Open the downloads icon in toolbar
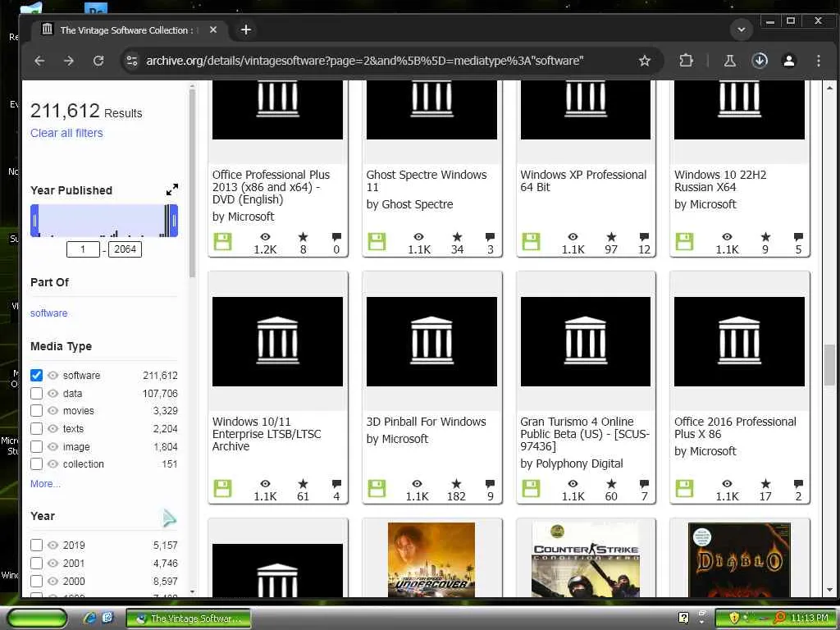840x630 pixels. 760,61
